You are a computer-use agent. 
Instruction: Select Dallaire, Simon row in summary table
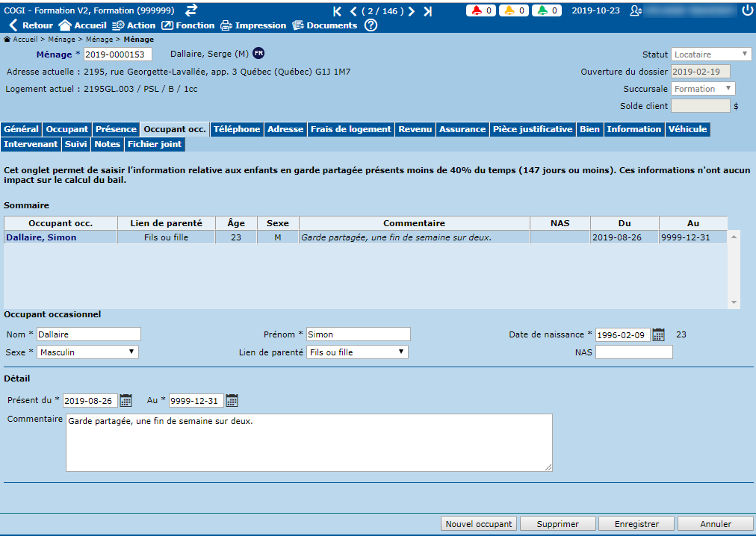(x=41, y=237)
